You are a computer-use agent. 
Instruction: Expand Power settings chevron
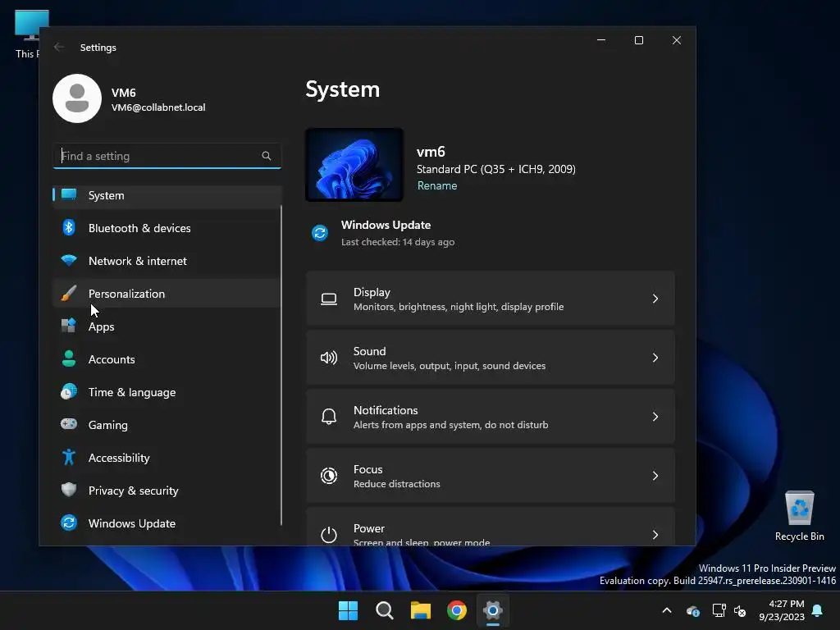pos(655,535)
